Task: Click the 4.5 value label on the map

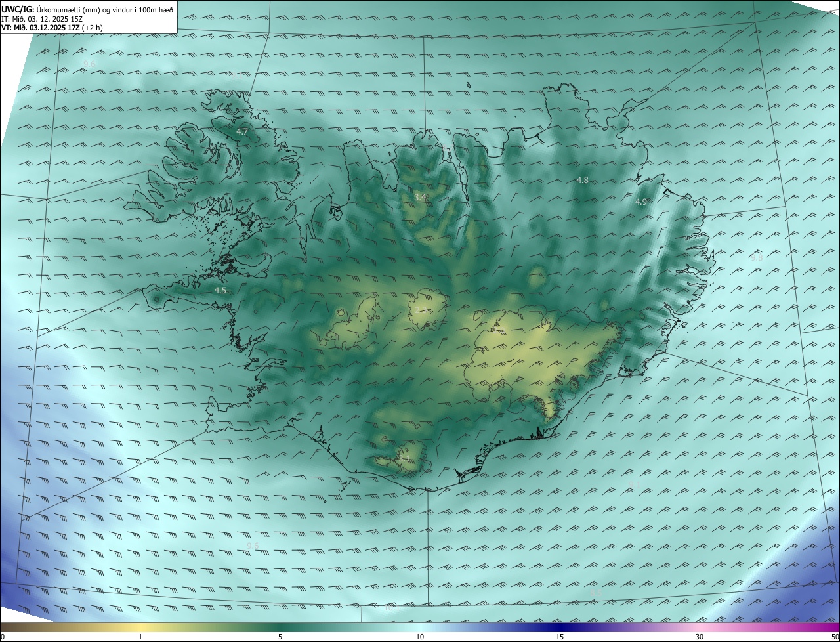Action: click(220, 290)
